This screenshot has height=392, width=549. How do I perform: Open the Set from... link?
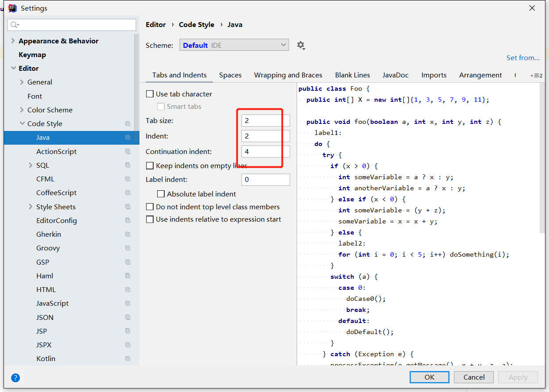(x=523, y=58)
